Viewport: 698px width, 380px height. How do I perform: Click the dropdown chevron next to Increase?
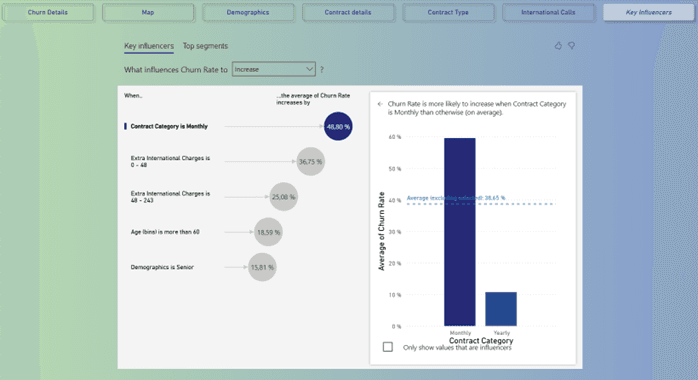point(309,69)
